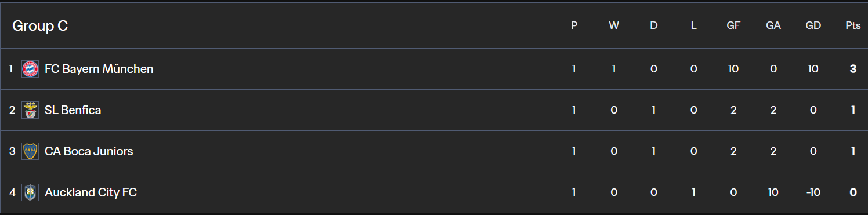Click the Pts column header

853,26
